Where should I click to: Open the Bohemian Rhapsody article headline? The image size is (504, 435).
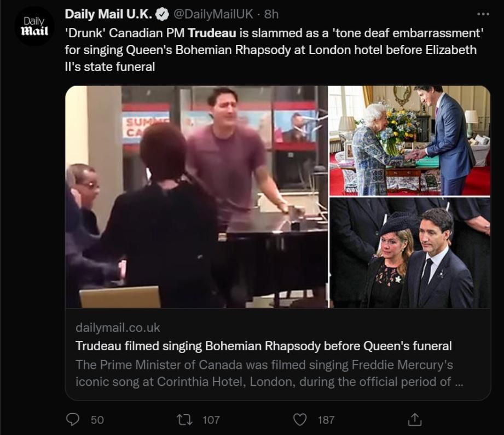pyautogui.click(x=263, y=346)
